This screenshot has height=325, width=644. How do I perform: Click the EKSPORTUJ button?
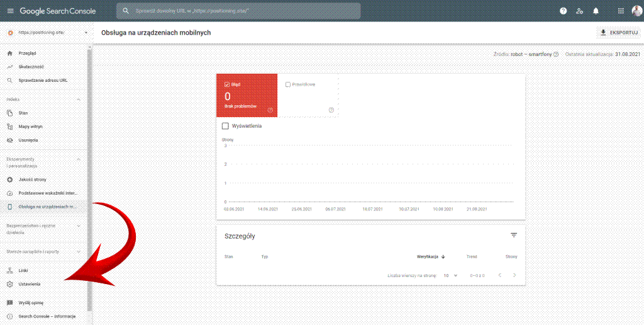click(x=619, y=33)
